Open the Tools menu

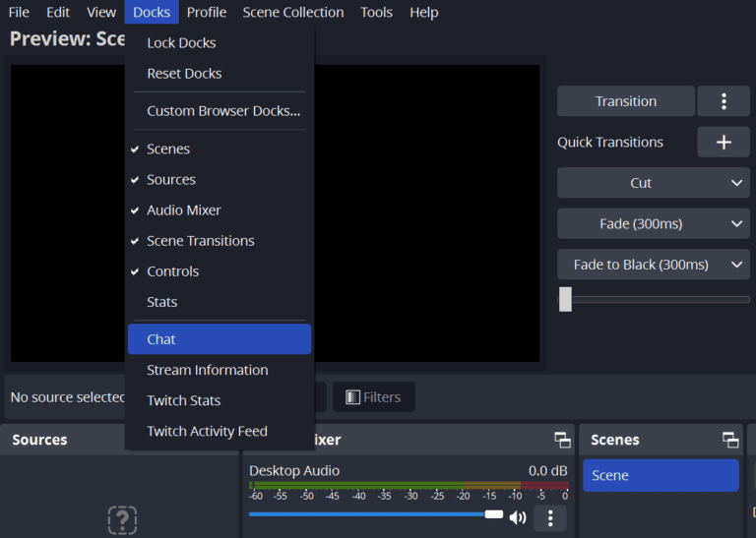[377, 12]
